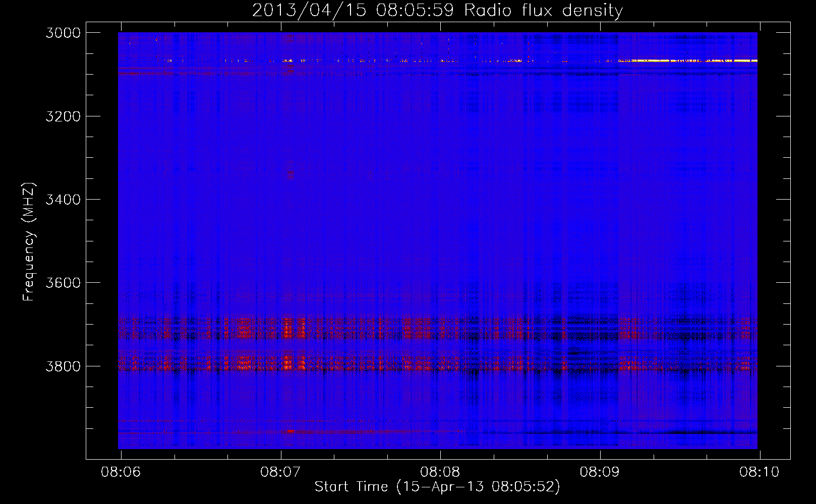Click the 08:08 time tick label

click(x=440, y=472)
